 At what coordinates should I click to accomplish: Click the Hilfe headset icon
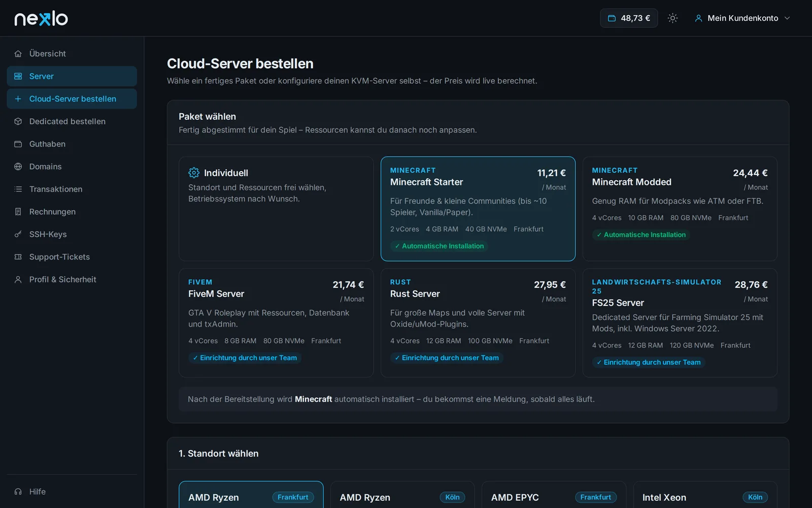point(18,492)
